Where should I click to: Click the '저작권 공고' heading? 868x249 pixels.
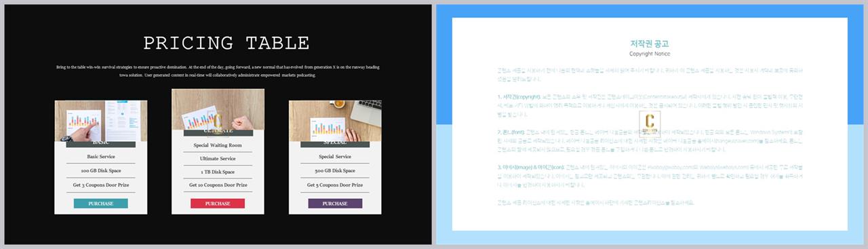pyautogui.click(x=650, y=43)
